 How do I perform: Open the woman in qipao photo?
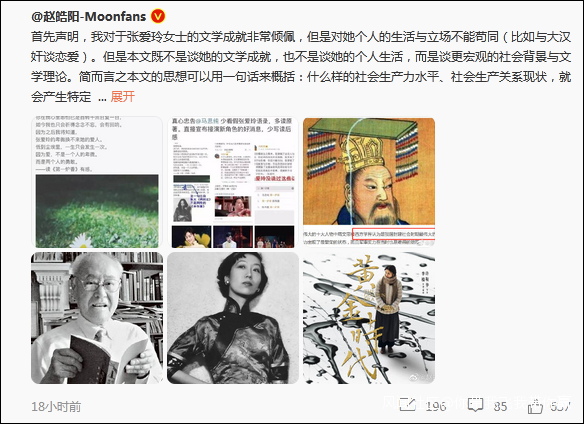click(x=233, y=318)
